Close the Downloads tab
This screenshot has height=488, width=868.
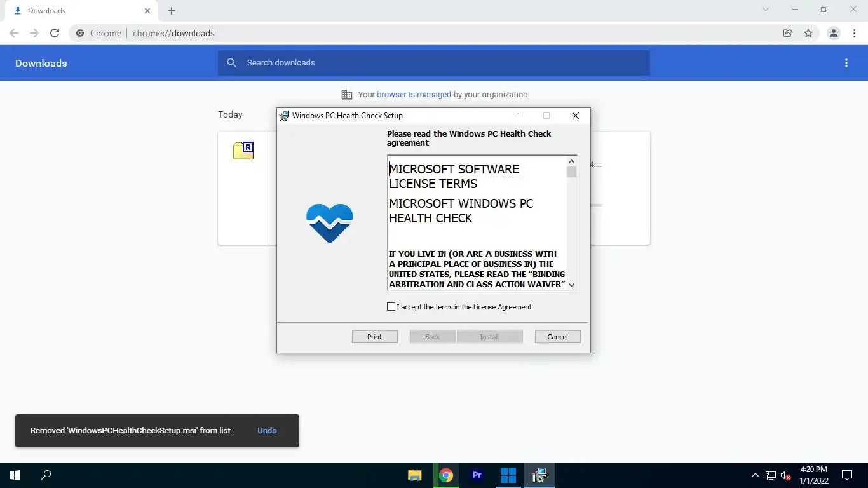(147, 11)
